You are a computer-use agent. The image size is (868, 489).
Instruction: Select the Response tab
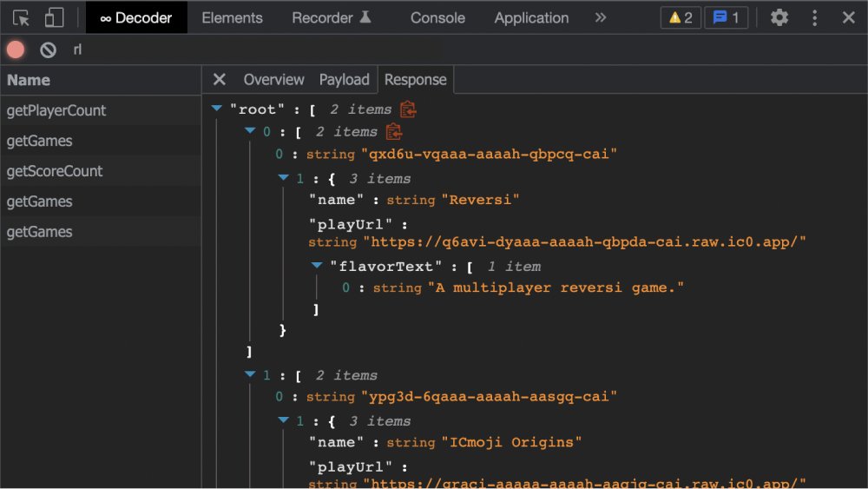click(x=415, y=80)
